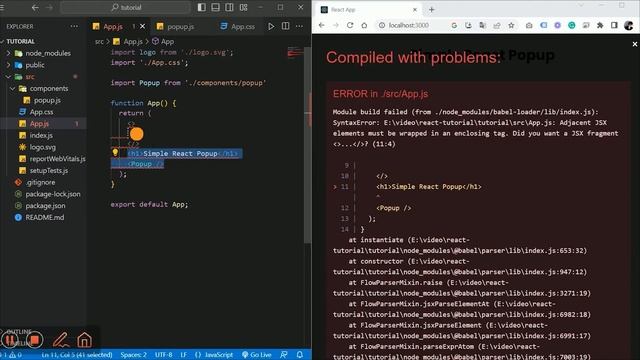Start Live Server with 'Go Live'
The width and height of the screenshot is (640, 360).
[257, 355]
